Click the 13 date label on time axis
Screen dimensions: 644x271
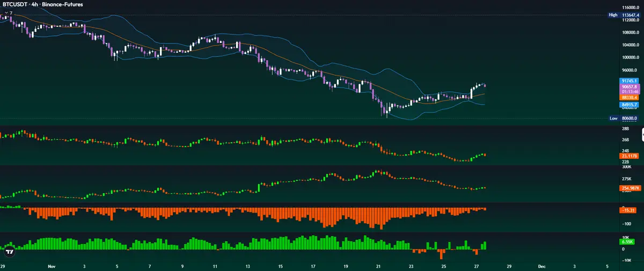click(248, 266)
